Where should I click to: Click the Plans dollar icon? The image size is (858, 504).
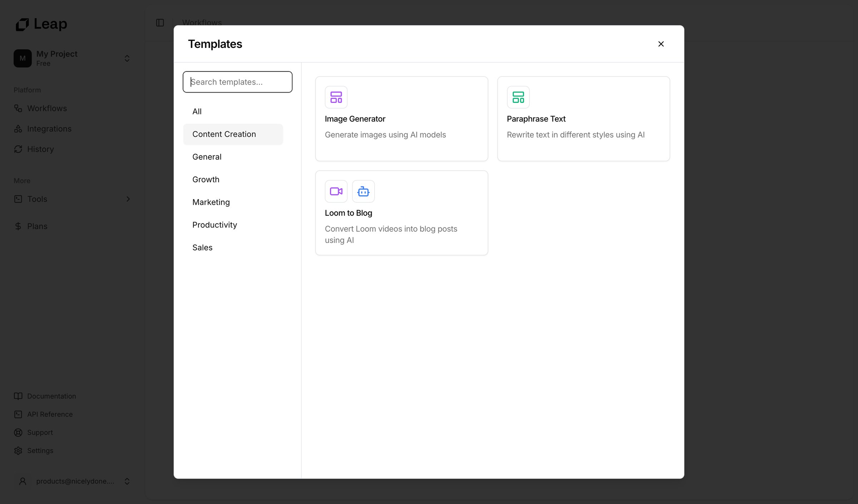pos(18,226)
